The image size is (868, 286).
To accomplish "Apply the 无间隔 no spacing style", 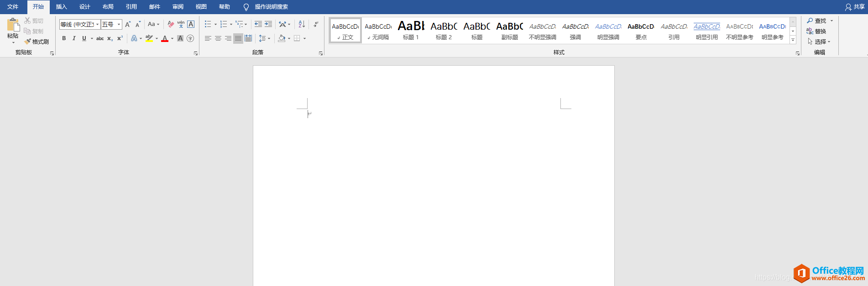I will [x=378, y=31].
